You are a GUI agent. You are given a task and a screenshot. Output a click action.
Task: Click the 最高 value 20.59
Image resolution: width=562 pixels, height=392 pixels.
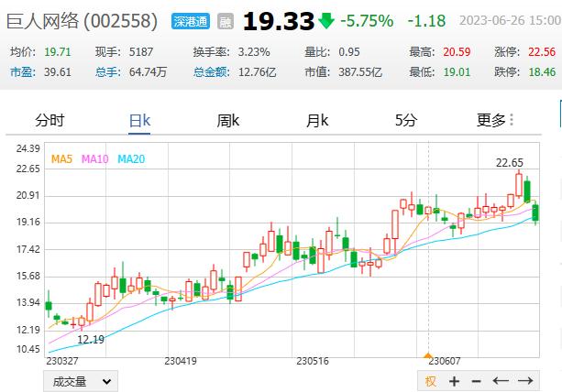457,52
